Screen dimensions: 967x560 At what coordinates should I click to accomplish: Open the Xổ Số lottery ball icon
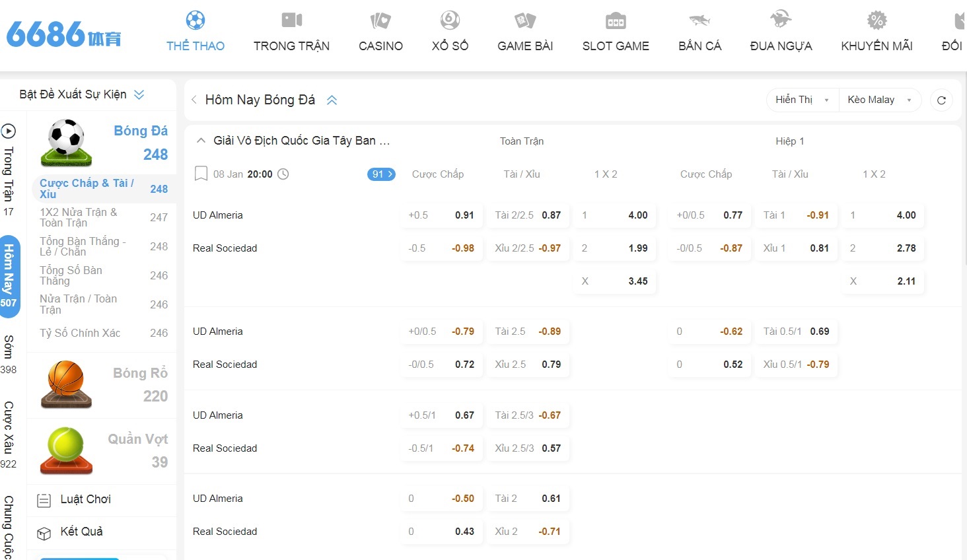pyautogui.click(x=450, y=20)
